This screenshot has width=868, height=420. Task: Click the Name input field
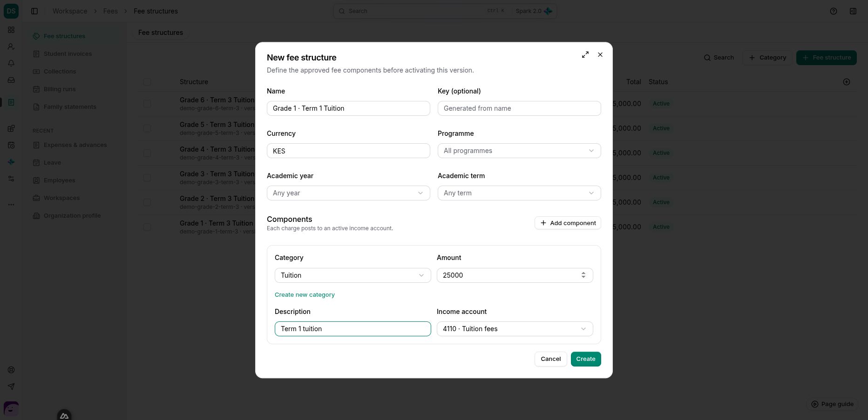click(348, 108)
